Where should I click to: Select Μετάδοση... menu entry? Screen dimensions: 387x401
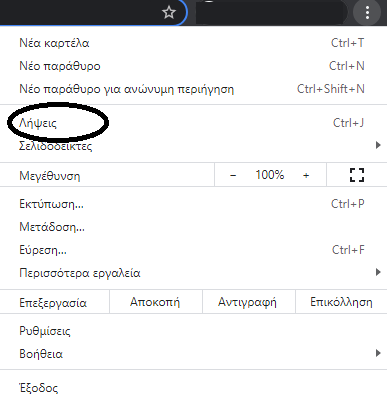(x=193, y=227)
